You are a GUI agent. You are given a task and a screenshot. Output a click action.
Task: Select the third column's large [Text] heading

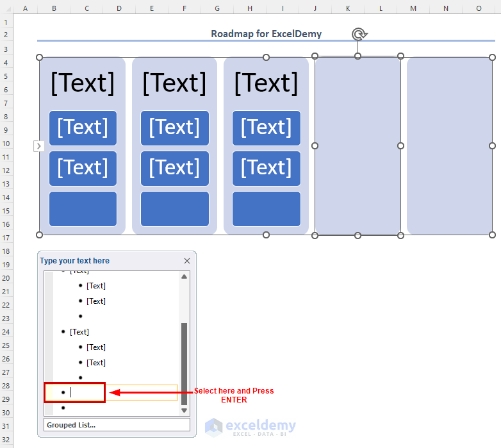(x=266, y=83)
